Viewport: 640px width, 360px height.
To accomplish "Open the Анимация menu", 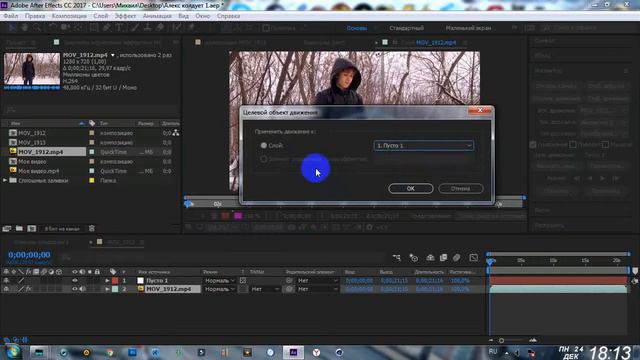I will (x=157, y=16).
